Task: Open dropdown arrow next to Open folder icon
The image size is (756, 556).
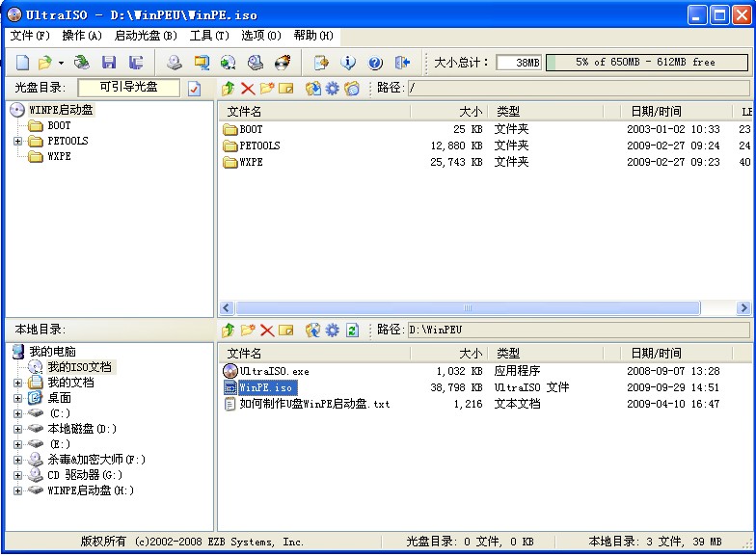Action: 61,63
